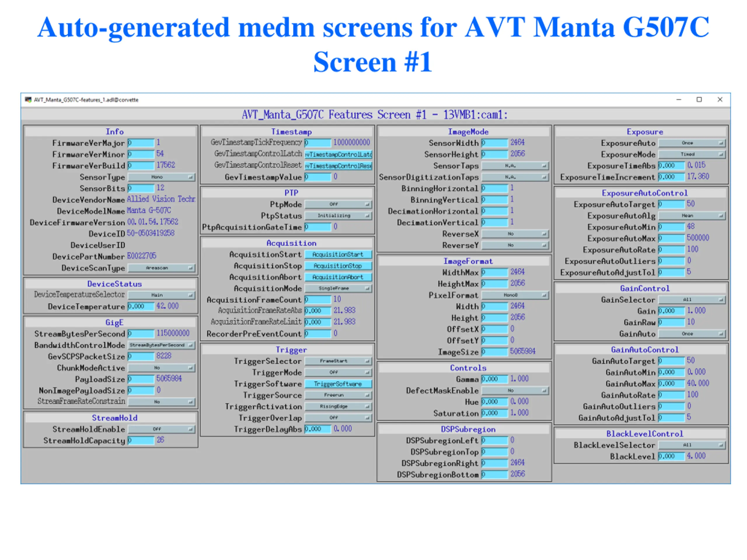Click the SensorBits input field
The height and width of the screenshot is (560, 747).
pyautogui.click(x=141, y=188)
